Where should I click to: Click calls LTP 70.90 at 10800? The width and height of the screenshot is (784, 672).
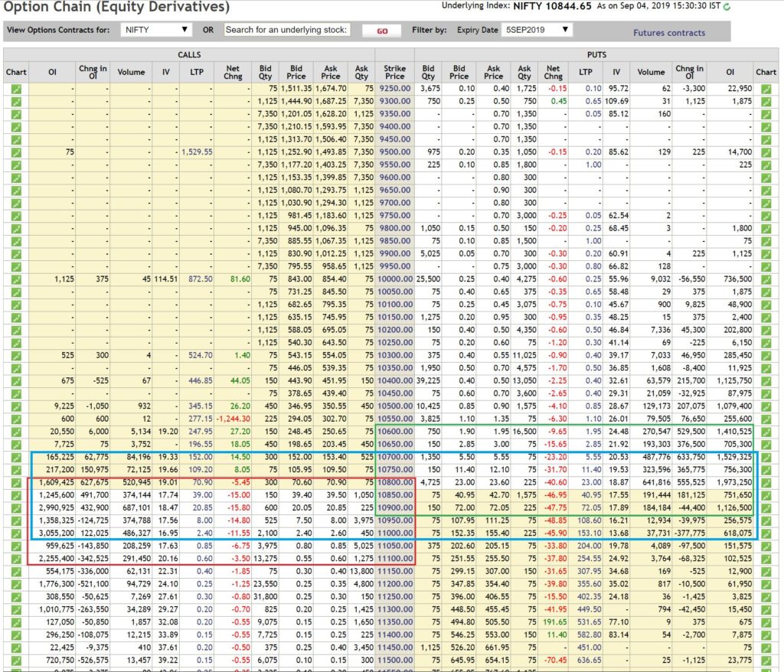click(x=202, y=482)
